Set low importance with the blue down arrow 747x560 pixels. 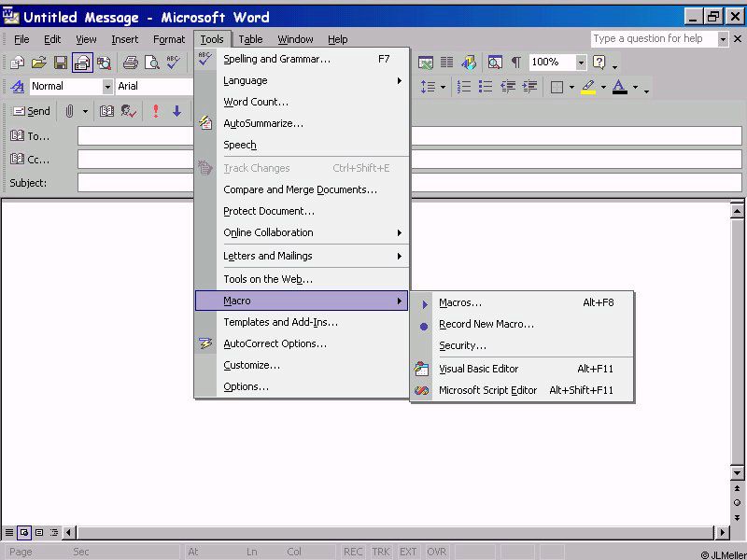pos(176,111)
